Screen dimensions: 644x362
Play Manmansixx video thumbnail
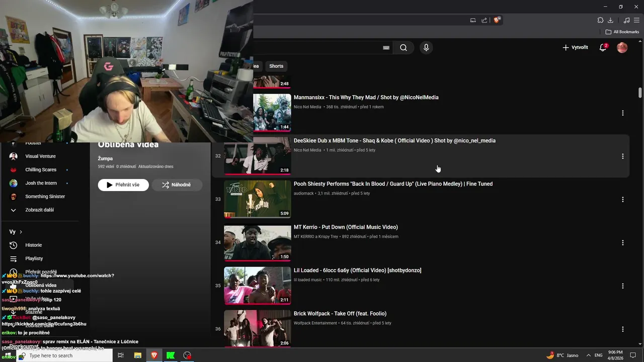point(272,113)
